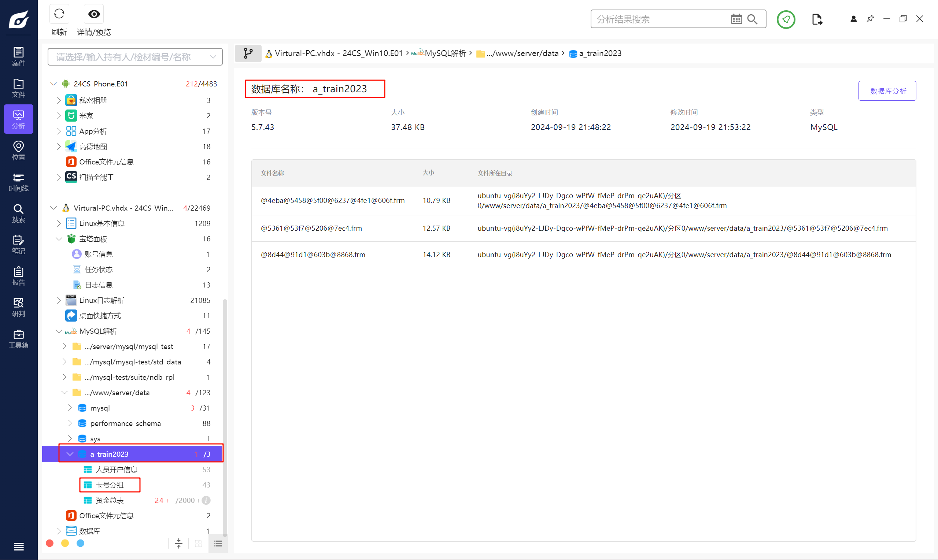
Task: Click the 刷新 refresh icon
Action: pyautogui.click(x=59, y=14)
